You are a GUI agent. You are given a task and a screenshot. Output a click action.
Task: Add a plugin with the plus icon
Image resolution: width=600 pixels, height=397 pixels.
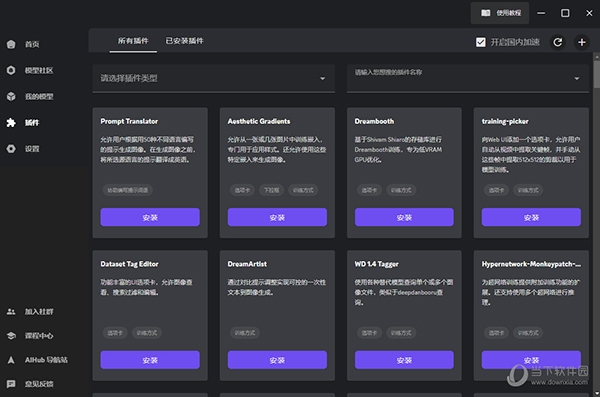(x=582, y=42)
